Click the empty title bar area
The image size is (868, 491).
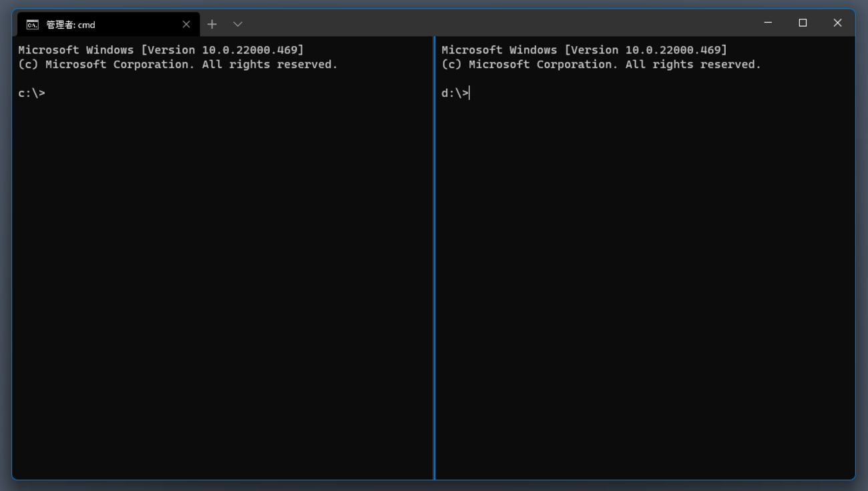[x=501, y=23]
